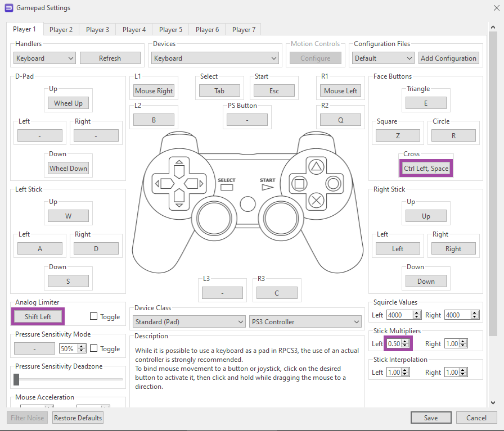504x431 pixels.
Task: Click the left analog stick on diagram
Action: click(x=214, y=219)
